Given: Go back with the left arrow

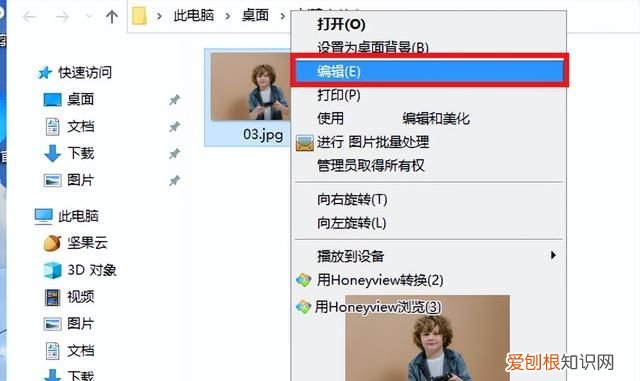Looking at the screenshot, I should [x=29, y=17].
